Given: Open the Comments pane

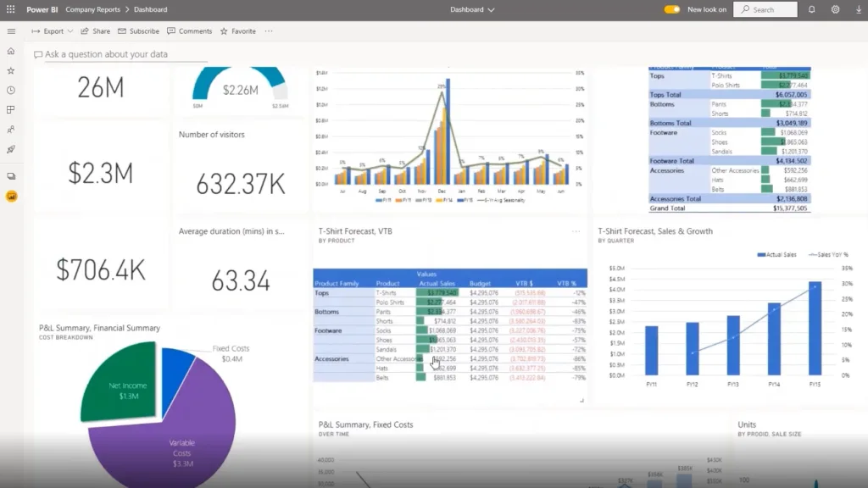Looking at the screenshot, I should coord(189,31).
